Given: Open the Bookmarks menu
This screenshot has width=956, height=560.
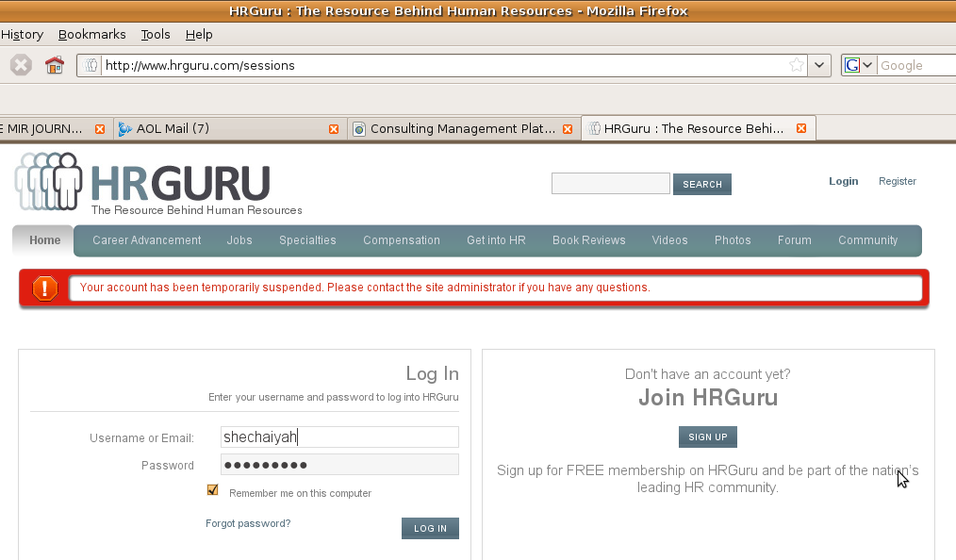Looking at the screenshot, I should pos(92,35).
